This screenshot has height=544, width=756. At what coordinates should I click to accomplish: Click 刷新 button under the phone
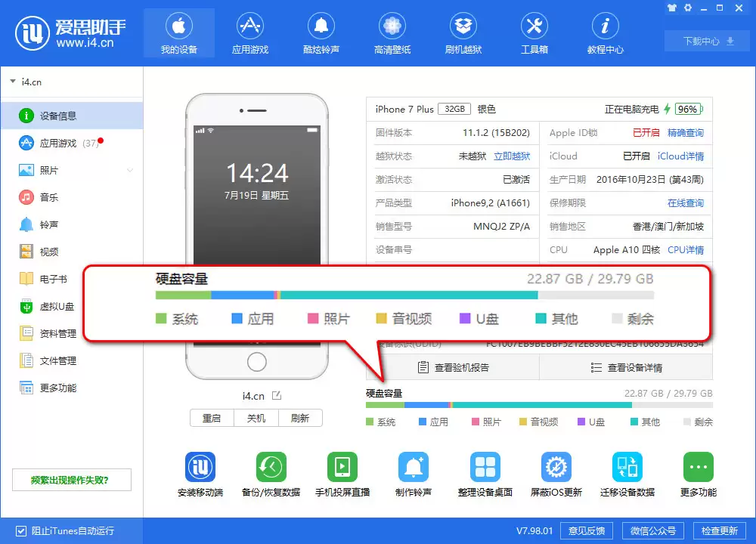[300, 419]
